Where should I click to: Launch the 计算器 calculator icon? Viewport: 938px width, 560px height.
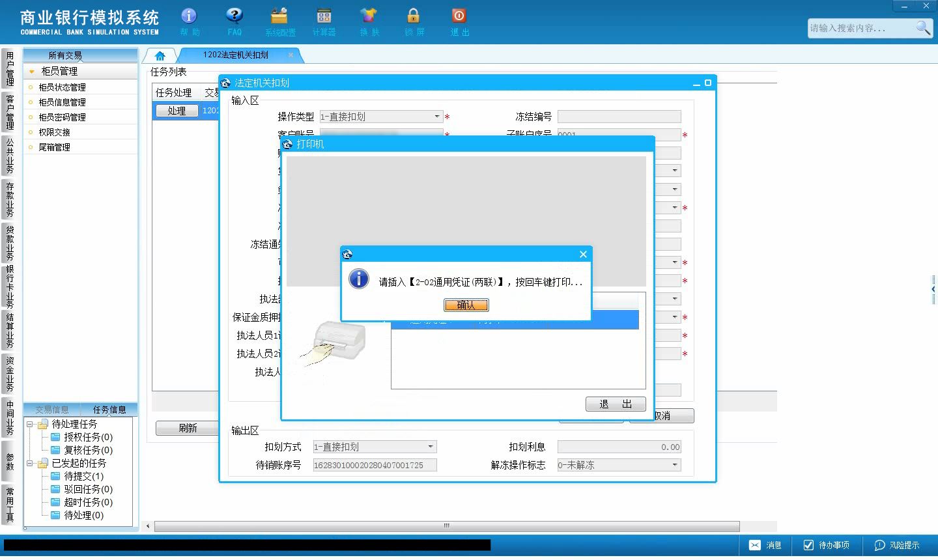[x=324, y=21]
